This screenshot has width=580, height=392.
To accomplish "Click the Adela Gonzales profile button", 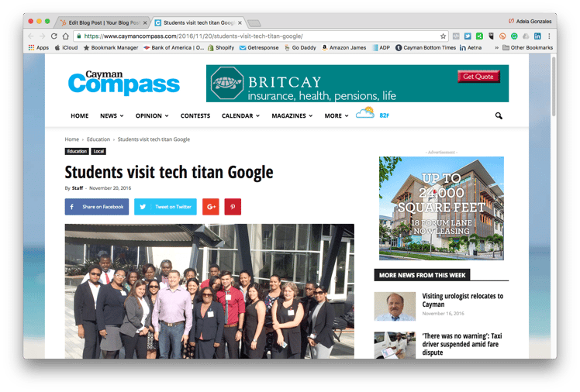I will tap(530, 22).
